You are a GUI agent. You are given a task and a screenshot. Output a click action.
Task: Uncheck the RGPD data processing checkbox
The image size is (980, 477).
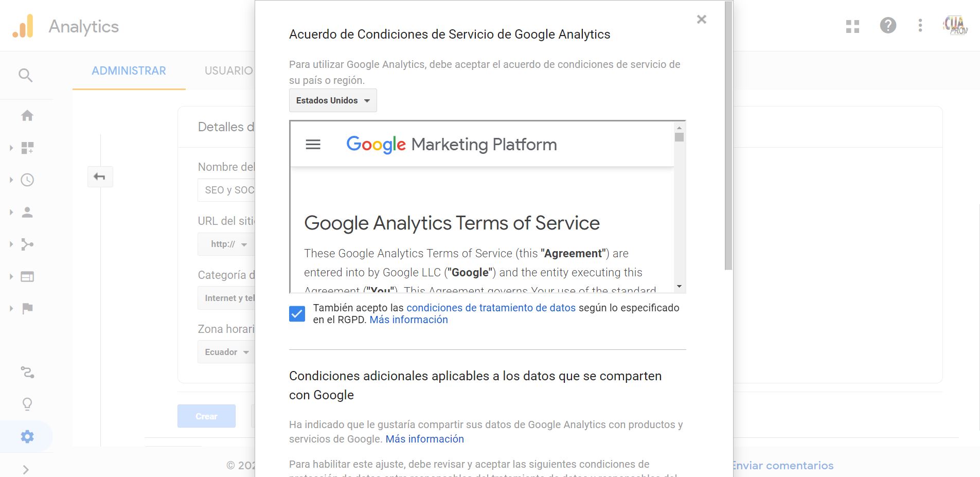pyautogui.click(x=297, y=313)
